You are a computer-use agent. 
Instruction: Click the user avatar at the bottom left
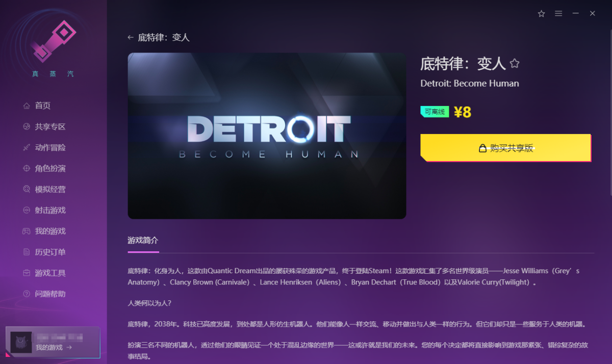21,342
